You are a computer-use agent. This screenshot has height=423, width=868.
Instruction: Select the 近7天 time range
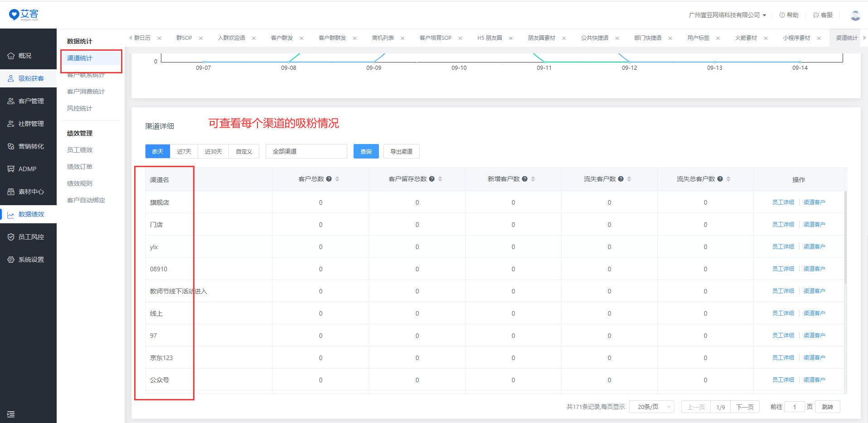coord(184,151)
